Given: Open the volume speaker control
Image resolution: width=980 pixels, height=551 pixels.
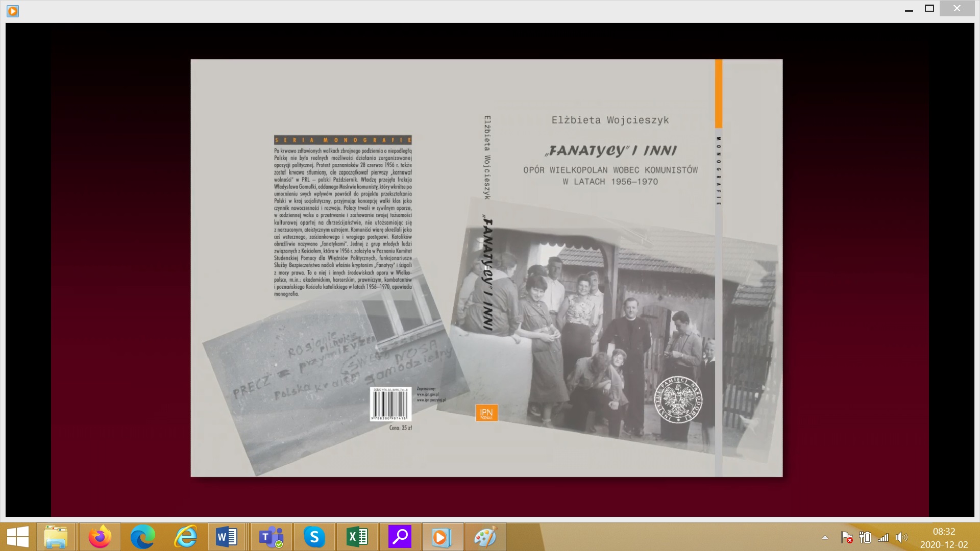Looking at the screenshot, I should [901, 537].
